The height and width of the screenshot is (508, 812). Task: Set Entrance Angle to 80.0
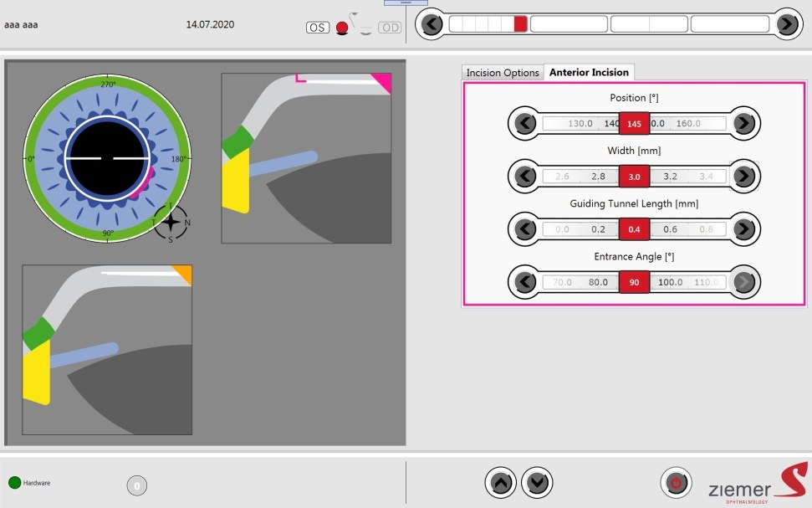[x=598, y=282]
